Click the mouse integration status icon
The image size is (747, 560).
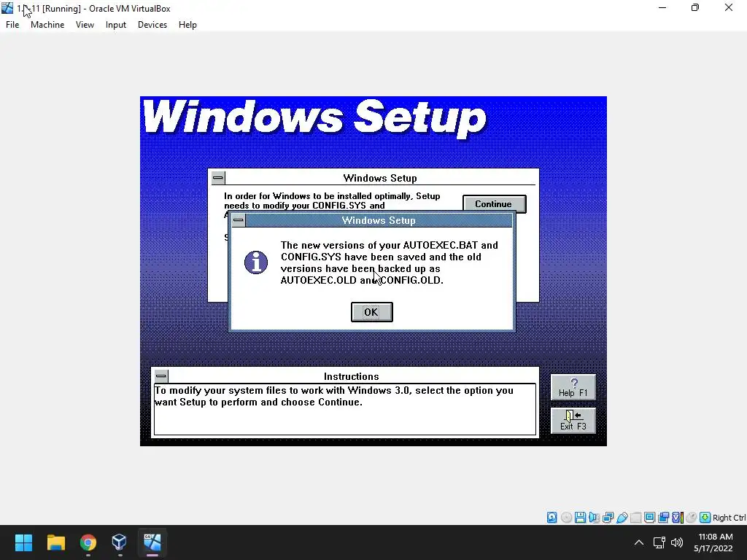(692, 518)
